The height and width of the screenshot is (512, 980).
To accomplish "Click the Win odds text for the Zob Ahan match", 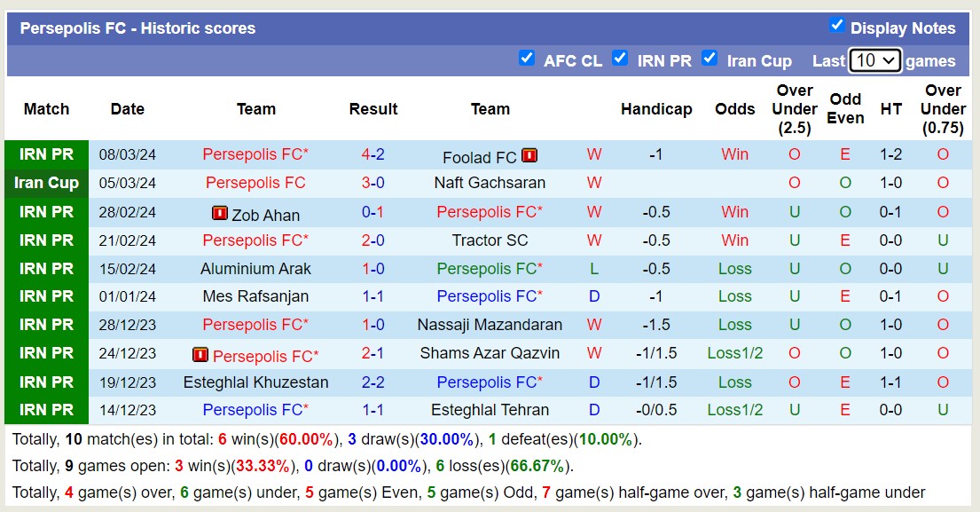I will pyautogui.click(x=734, y=212).
